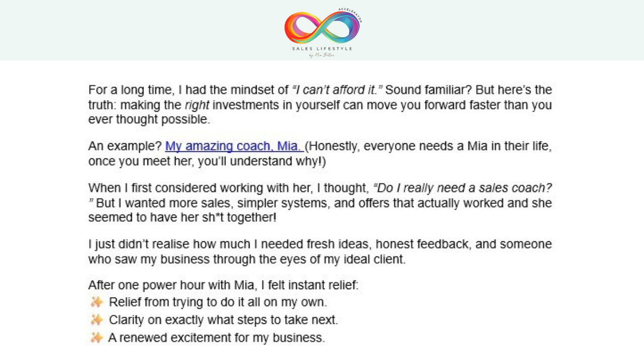The height and width of the screenshot is (362, 644).
Task: Click the line 'After one power hour with Mia'
Action: pos(223,285)
